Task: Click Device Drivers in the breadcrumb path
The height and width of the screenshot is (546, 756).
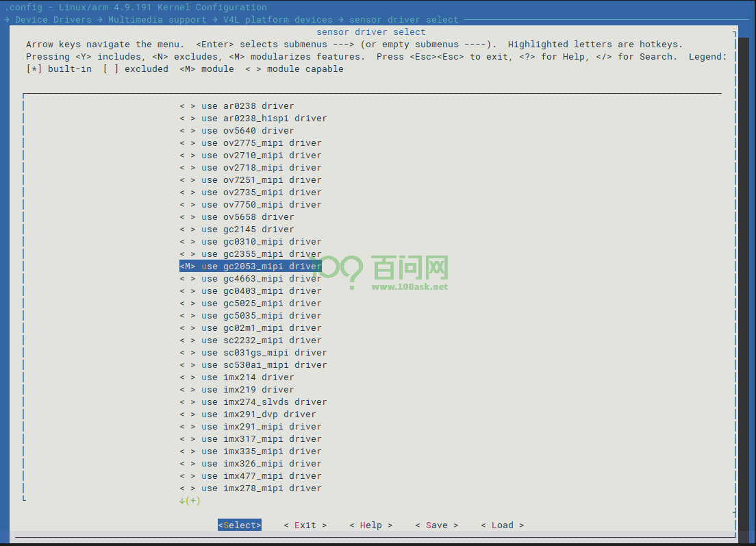Action: click(x=53, y=20)
